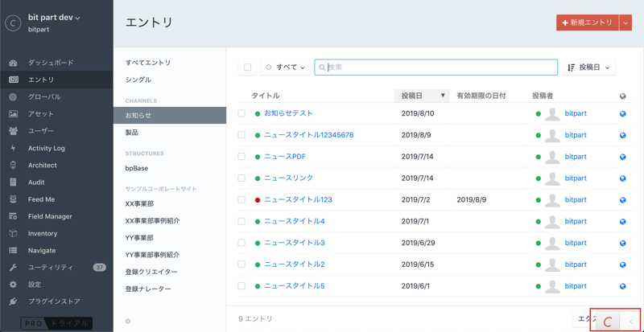
Task: Open the すべて status filter dropdown
Action: (285, 68)
